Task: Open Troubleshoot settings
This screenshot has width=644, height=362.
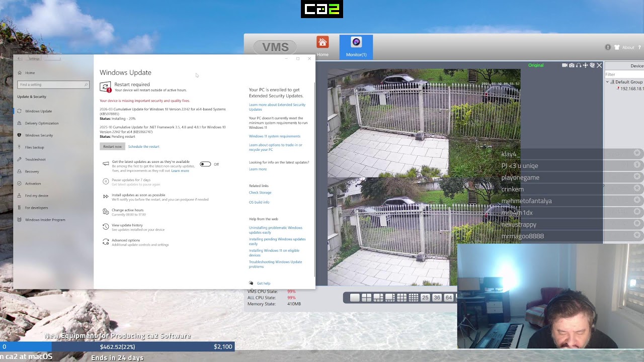Action: (x=35, y=159)
